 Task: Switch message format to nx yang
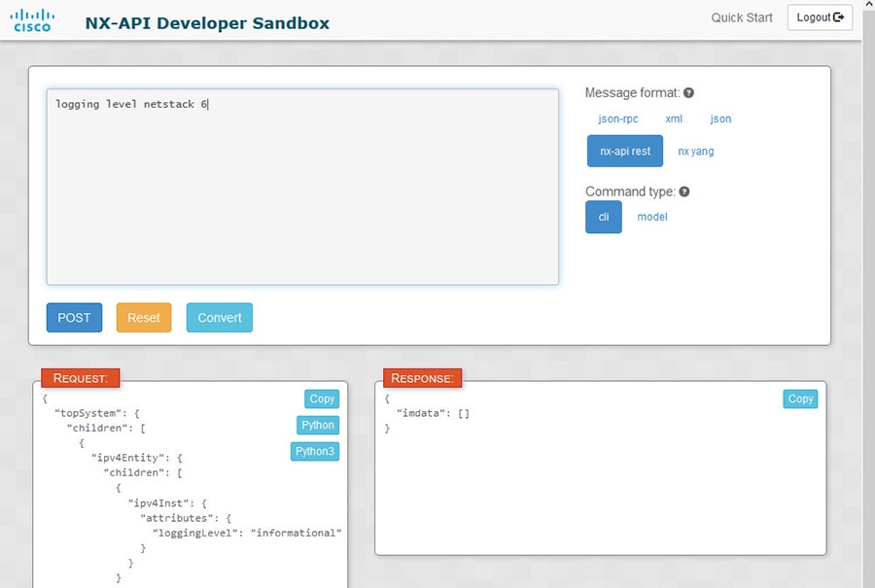click(x=696, y=151)
